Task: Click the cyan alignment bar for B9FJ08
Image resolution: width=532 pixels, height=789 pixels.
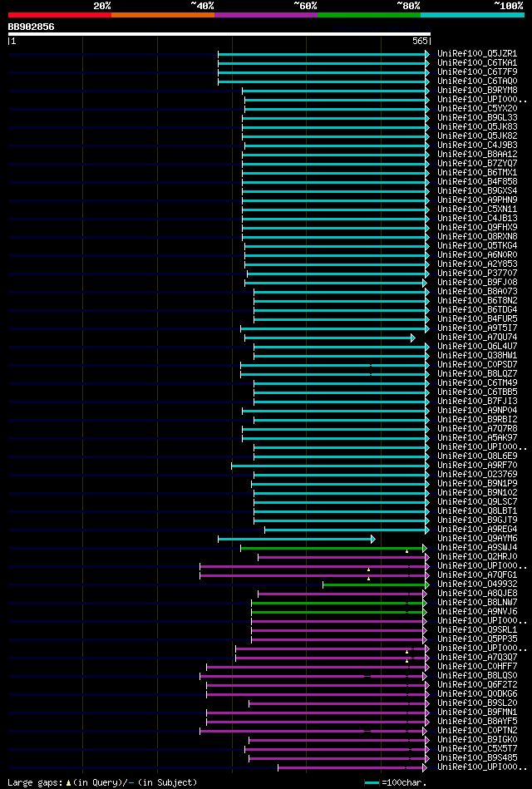Action: [336, 283]
